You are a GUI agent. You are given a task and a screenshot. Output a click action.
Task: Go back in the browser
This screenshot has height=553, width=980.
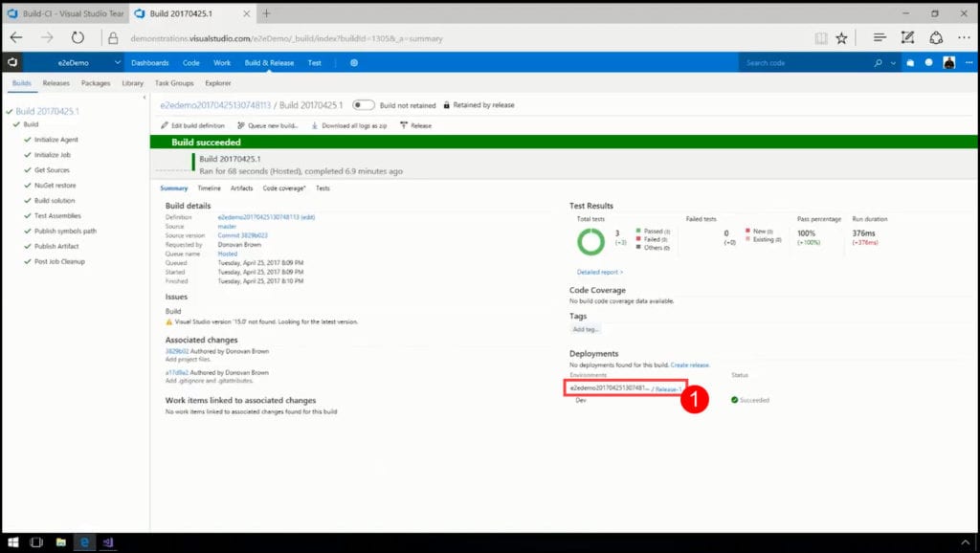click(x=17, y=38)
